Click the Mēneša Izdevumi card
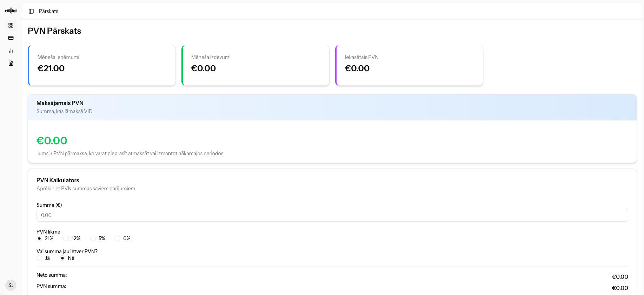 (255, 65)
